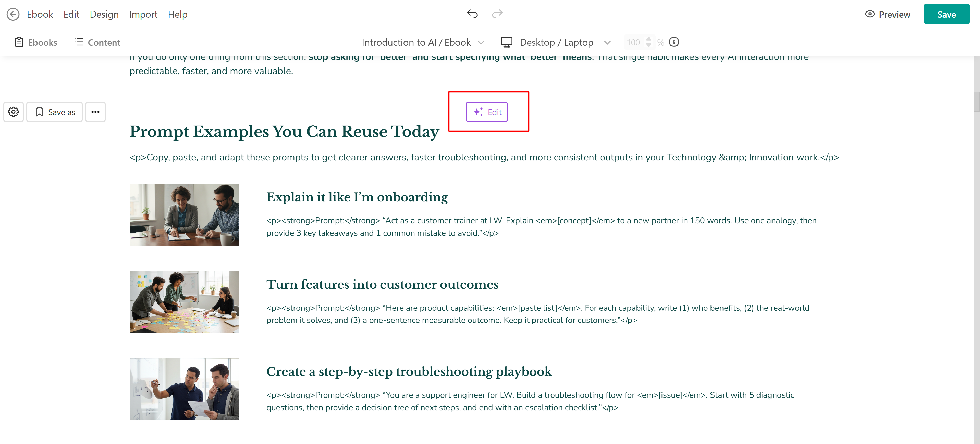This screenshot has height=444, width=980.
Task: Click the undo arrow icon
Action: click(472, 14)
